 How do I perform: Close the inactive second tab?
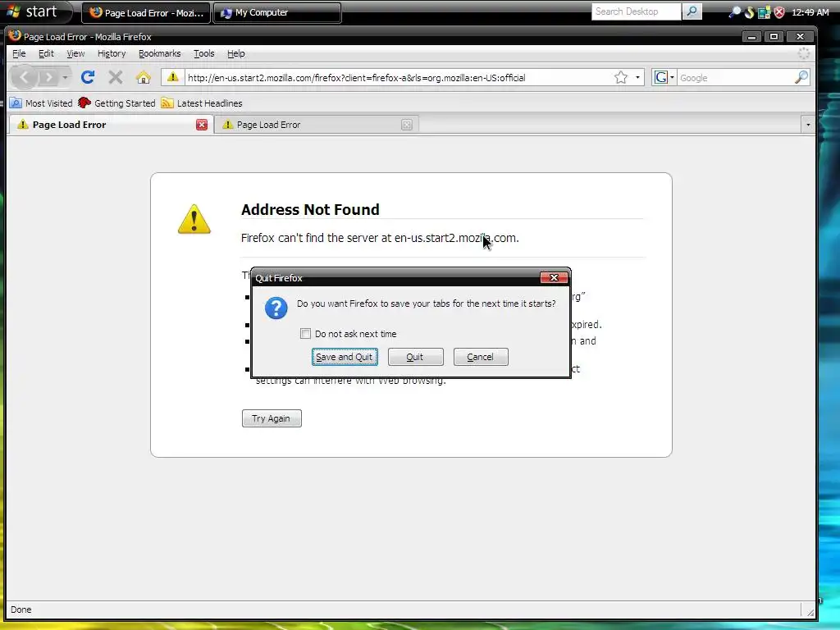click(x=407, y=125)
